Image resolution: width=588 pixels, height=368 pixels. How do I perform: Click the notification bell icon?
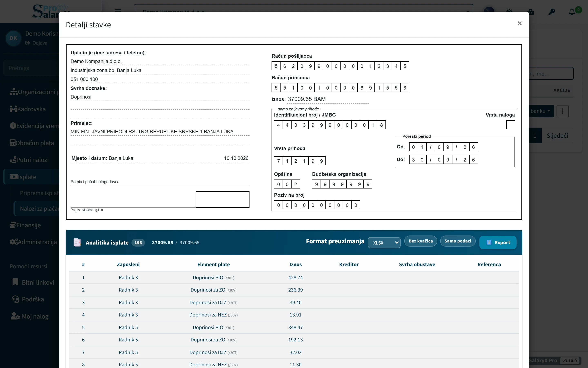pos(572,12)
